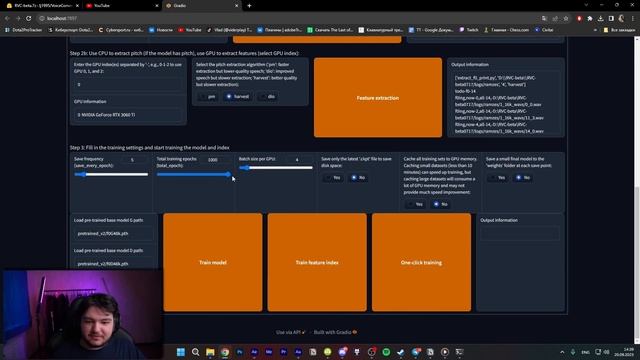Open After Effects from taskbar
The image size is (640, 360).
coord(254,352)
